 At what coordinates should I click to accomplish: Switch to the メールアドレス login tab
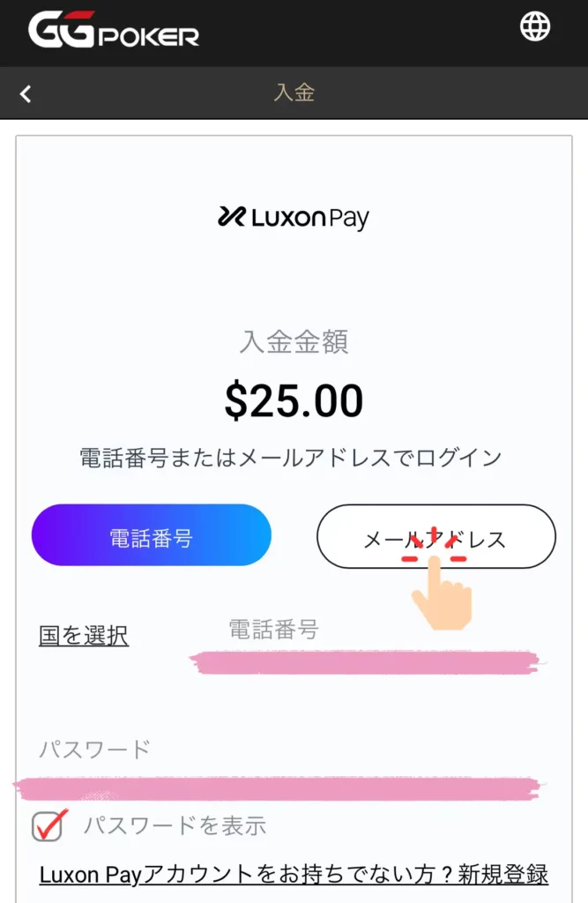tap(436, 536)
